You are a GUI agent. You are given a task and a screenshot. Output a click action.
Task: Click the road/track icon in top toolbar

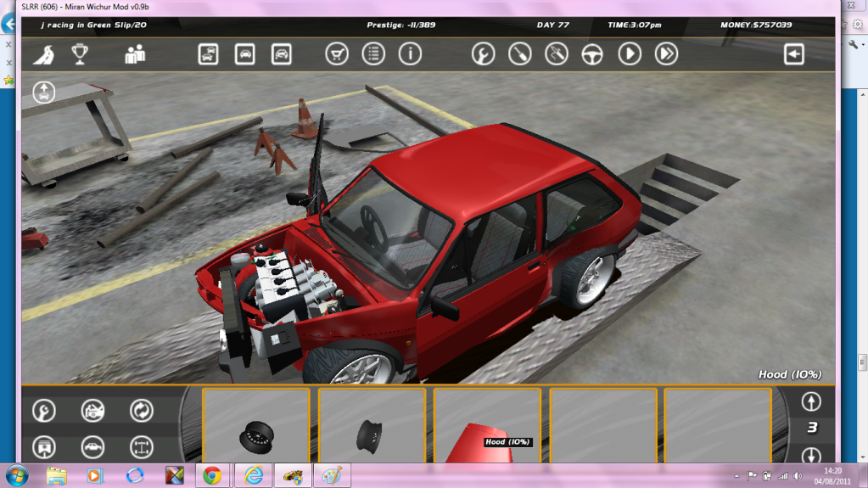44,54
